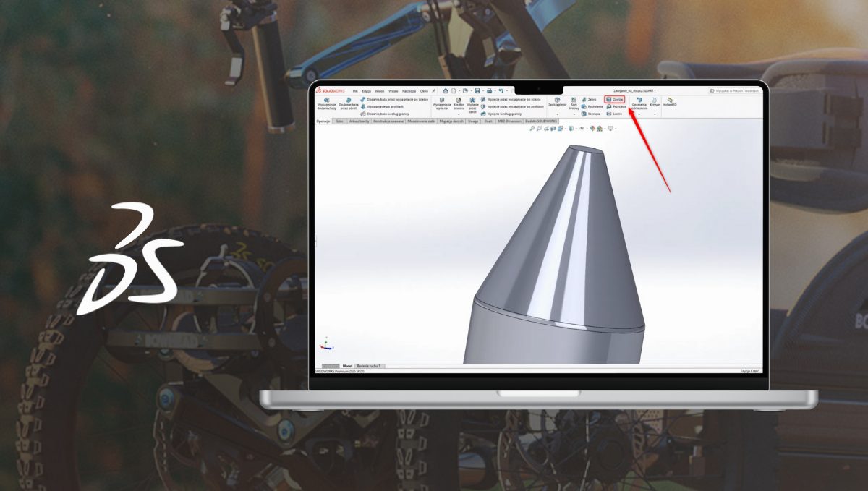
Task: Switch to Badanie ruchu 1 tab
Action: click(370, 367)
